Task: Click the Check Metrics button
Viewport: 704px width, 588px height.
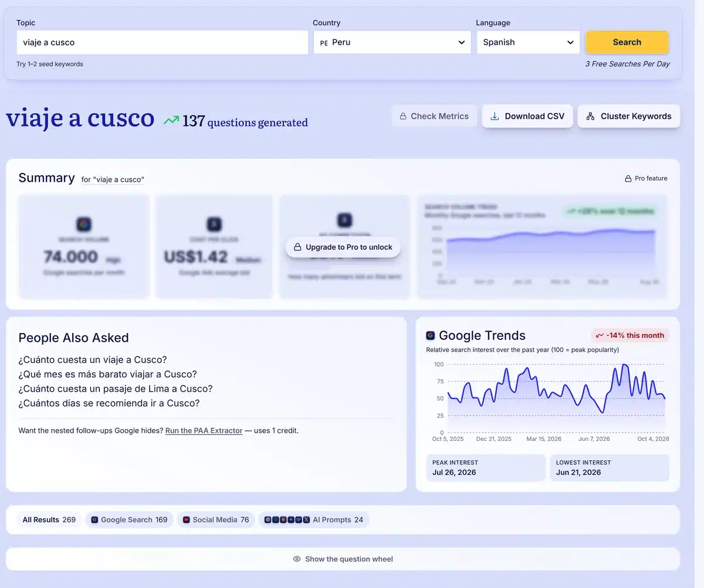Action: pos(434,116)
